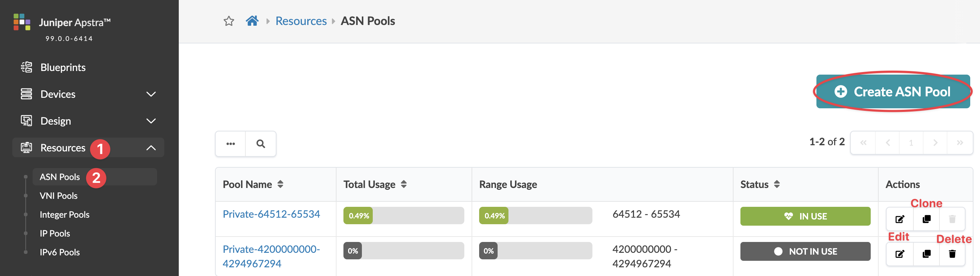Open VNI Pools in sidebar
Screen dimensions: 980x276
click(59, 196)
